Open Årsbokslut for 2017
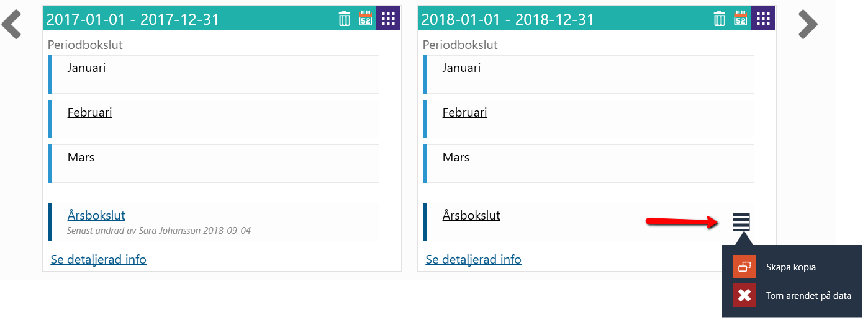Viewport: 868px width, 320px height. [x=96, y=215]
